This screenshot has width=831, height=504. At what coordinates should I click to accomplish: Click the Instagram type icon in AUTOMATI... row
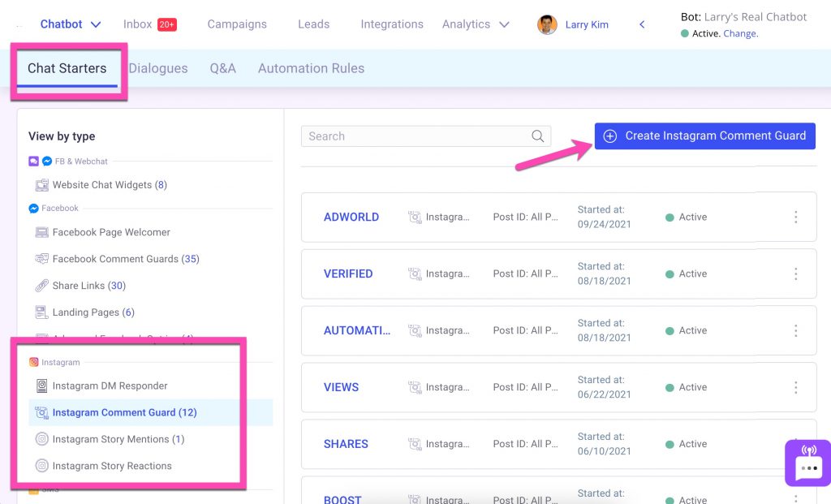(x=415, y=330)
